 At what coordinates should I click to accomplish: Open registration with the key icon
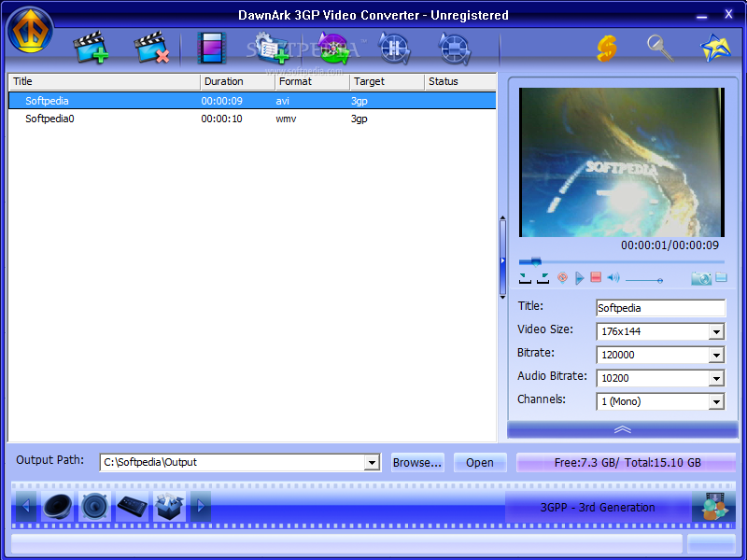pyautogui.click(x=661, y=49)
